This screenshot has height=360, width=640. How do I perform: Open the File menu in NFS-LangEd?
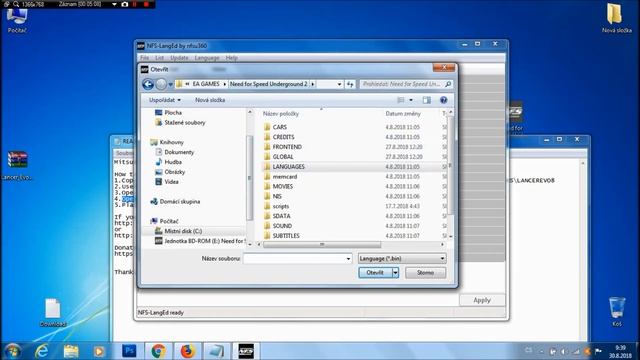(x=144, y=58)
